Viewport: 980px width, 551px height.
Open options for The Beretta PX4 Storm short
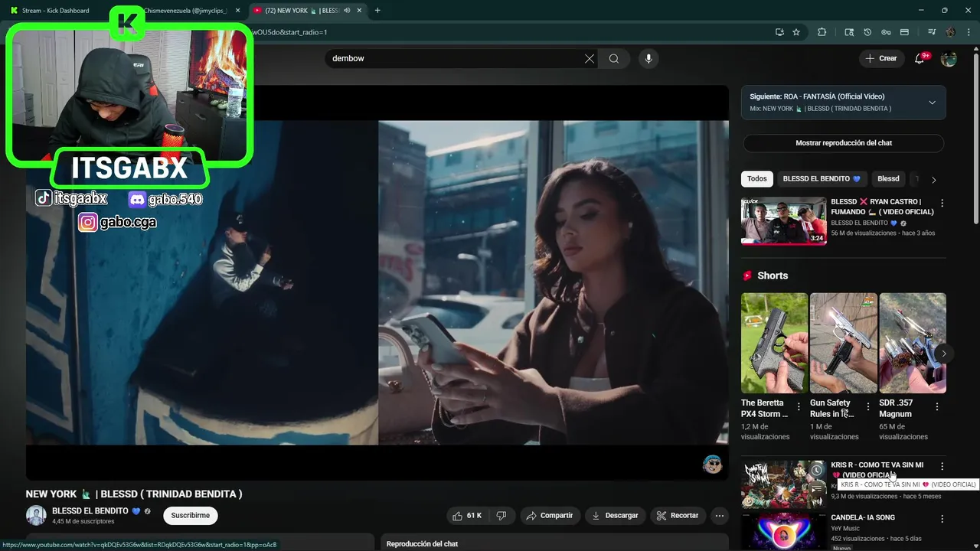click(x=799, y=407)
